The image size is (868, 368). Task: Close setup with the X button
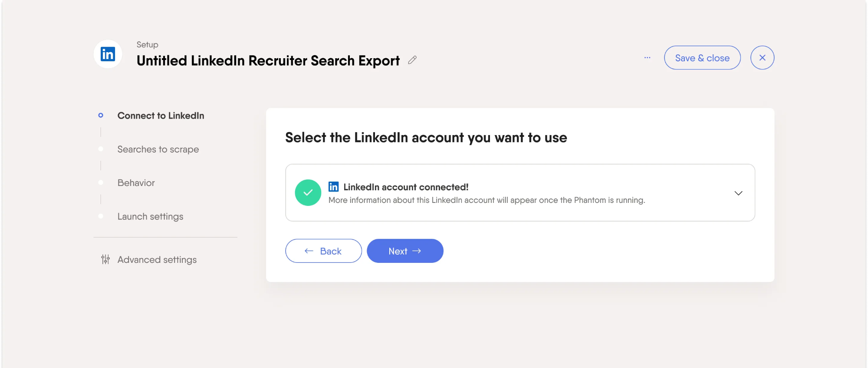tap(762, 58)
